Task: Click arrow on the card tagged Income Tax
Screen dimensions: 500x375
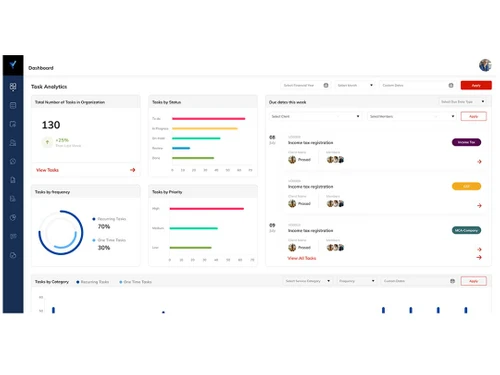Action: pos(479,162)
